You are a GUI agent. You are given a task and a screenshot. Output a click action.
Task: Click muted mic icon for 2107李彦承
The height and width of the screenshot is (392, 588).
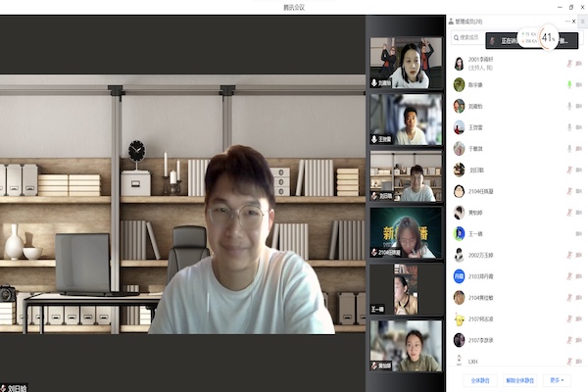(x=567, y=340)
